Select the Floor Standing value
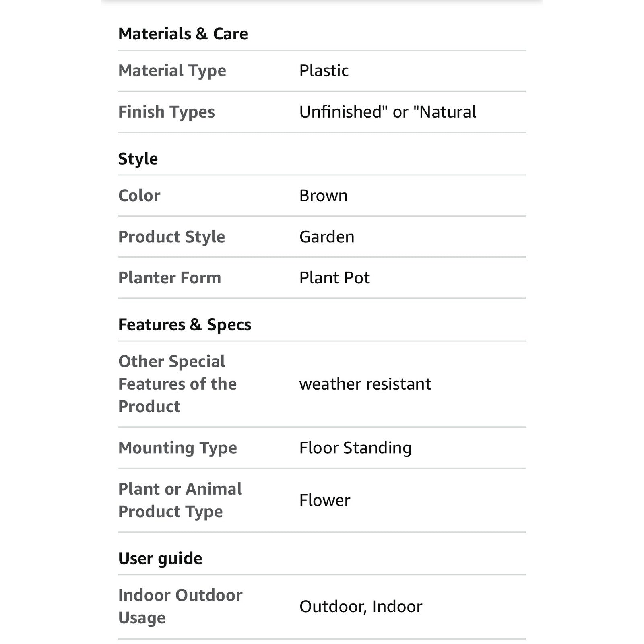 [x=355, y=448]
